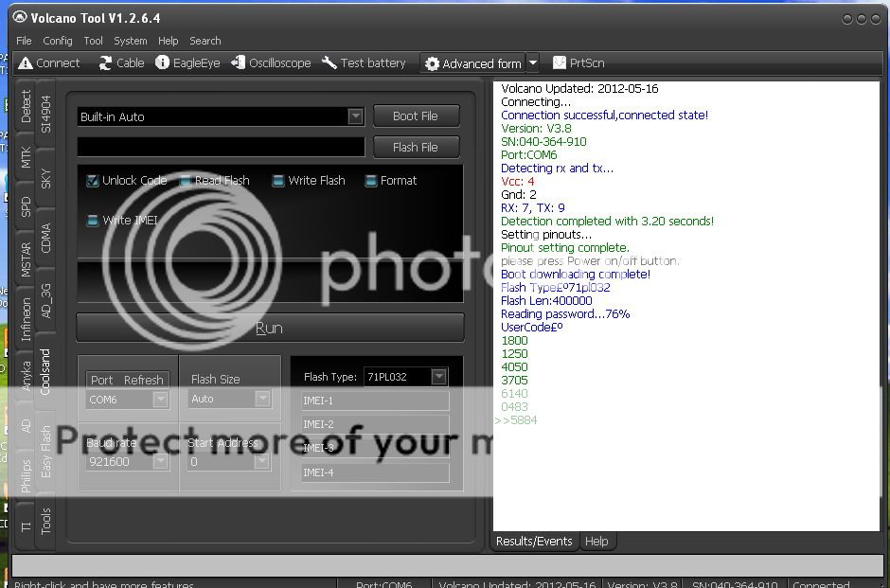Image resolution: width=890 pixels, height=588 pixels.
Task: Switch to the Philips side tab
Action: point(26,475)
